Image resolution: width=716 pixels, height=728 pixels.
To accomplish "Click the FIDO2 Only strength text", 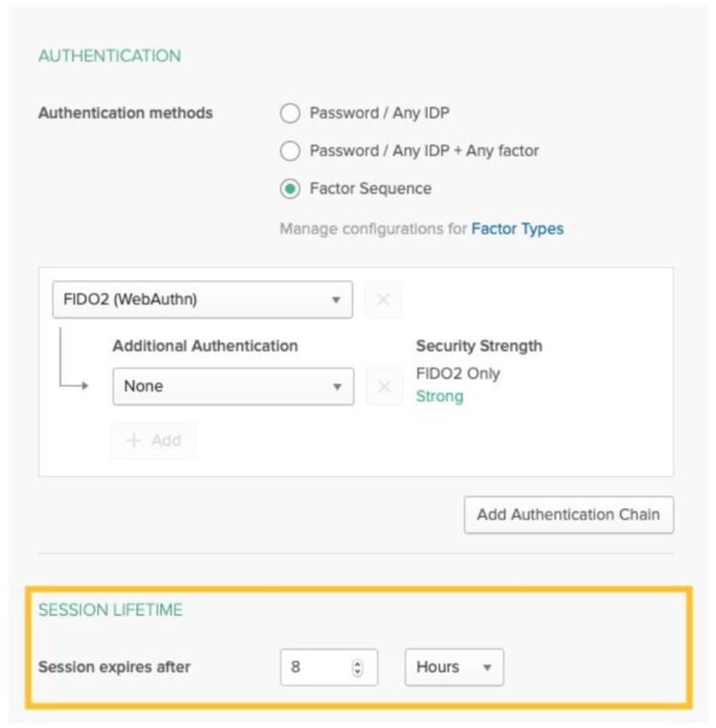I will [x=459, y=374].
